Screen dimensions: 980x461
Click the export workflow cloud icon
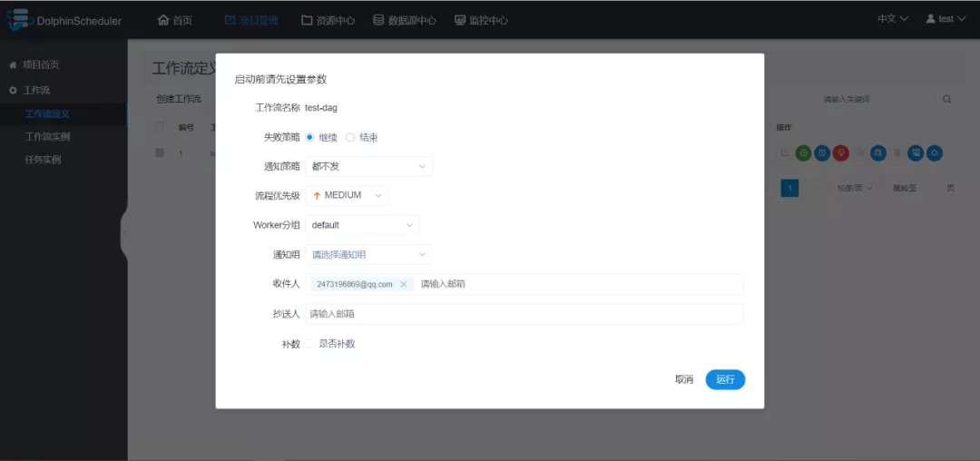coord(935,153)
